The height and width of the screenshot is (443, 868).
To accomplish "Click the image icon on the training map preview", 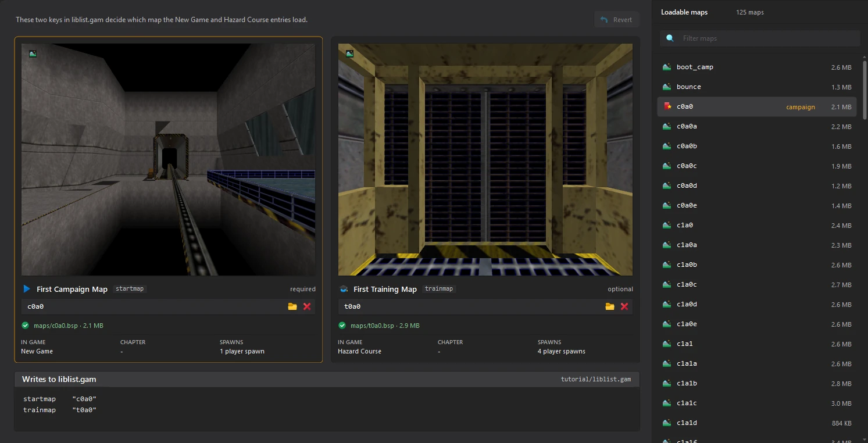I will tap(349, 53).
